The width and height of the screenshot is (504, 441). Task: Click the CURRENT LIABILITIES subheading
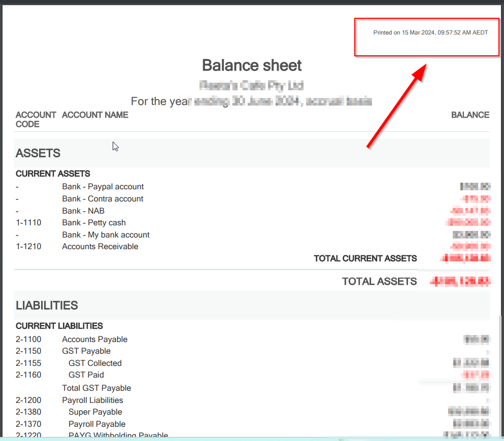pyautogui.click(x=59, y=326)
